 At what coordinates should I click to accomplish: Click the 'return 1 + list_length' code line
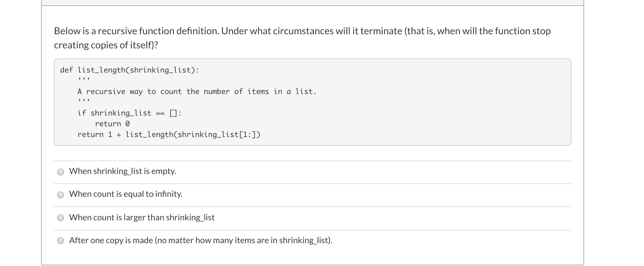point(169,135)
